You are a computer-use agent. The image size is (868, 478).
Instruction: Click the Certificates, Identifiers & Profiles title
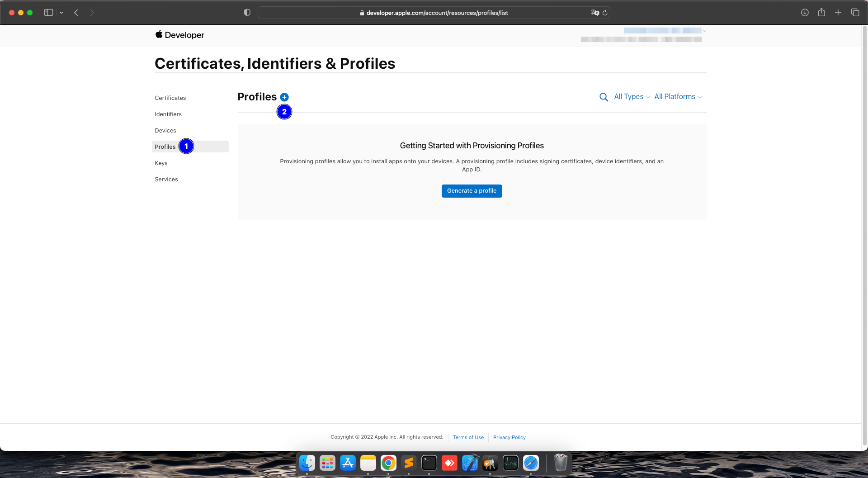(275, 64)
